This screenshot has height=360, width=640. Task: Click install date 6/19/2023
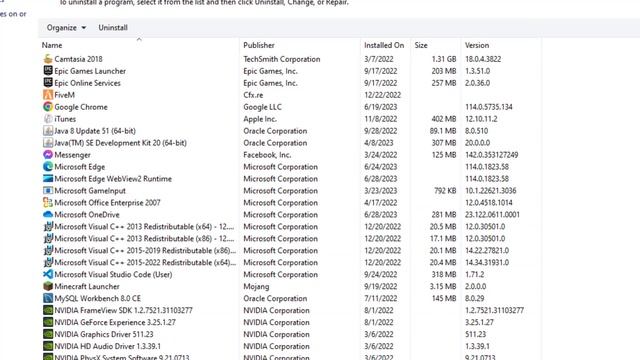tap(380, 107)
